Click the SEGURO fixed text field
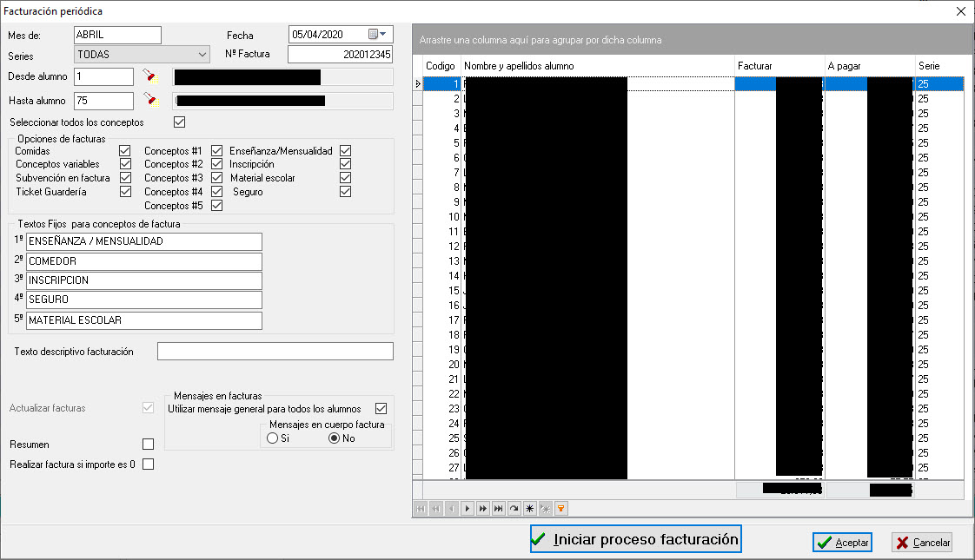Screen dimensions: 975x560 point(144,300)
